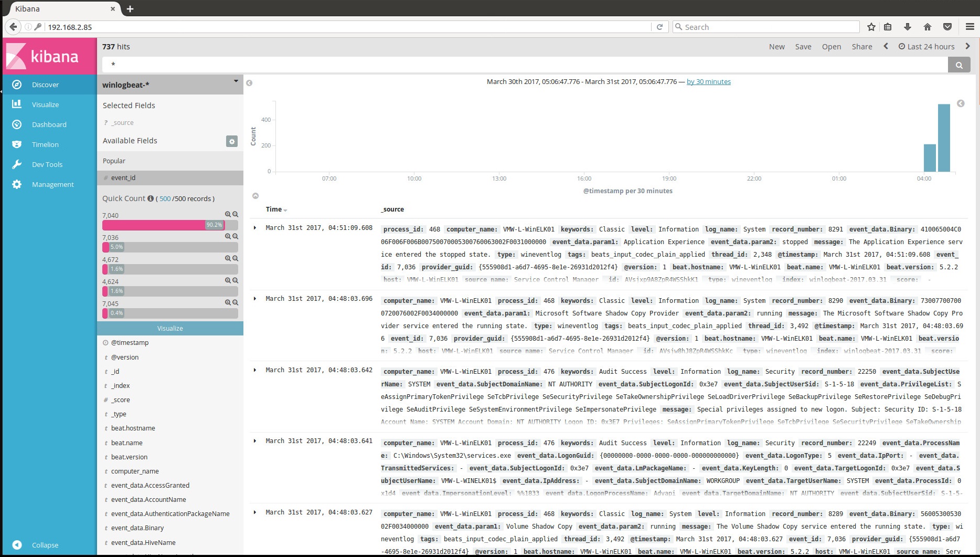Run the query with the search magnifier button

pyautogui.click(x=959, y=65)
